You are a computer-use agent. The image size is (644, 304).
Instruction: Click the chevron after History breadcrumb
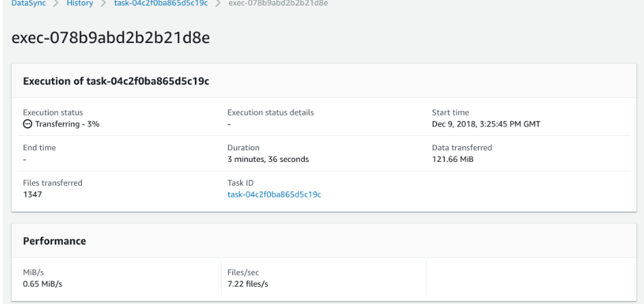tap(103, 3)
